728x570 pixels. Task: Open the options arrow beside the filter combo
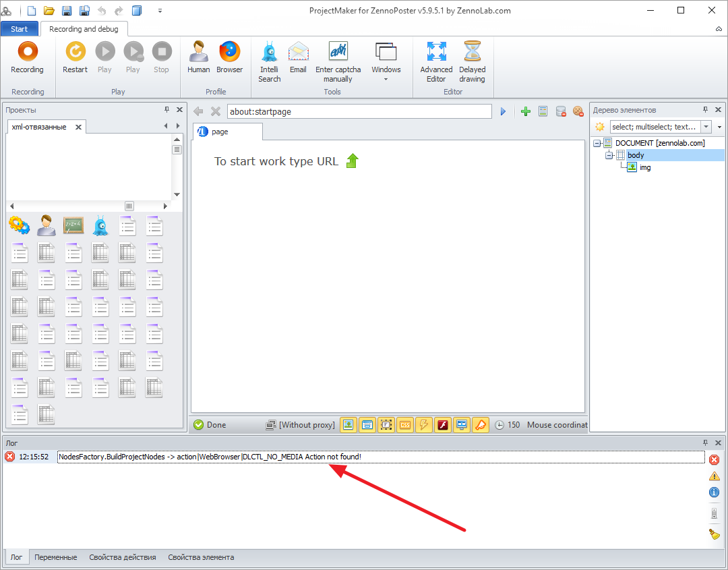coord(720,127)
